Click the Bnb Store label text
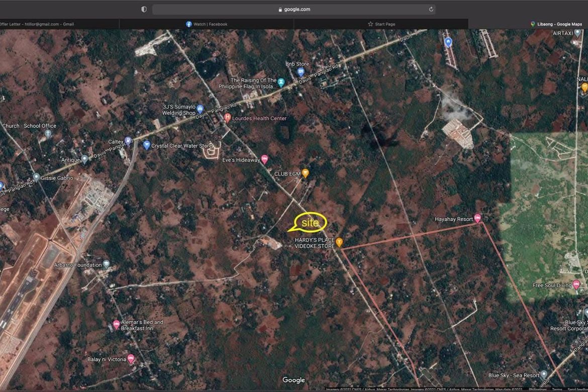The height and width of the screenshot is (392, 588). 297,64
